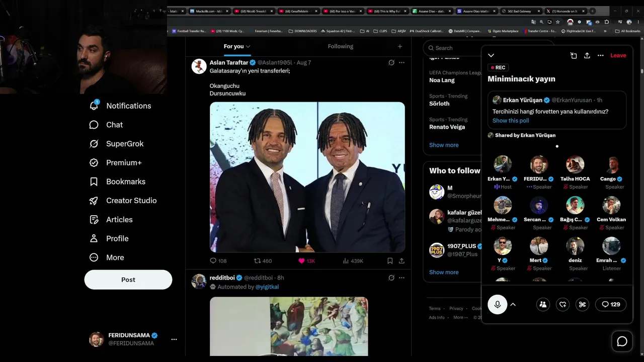
Task: Open the participants list in the space
Action: [543, 304]
